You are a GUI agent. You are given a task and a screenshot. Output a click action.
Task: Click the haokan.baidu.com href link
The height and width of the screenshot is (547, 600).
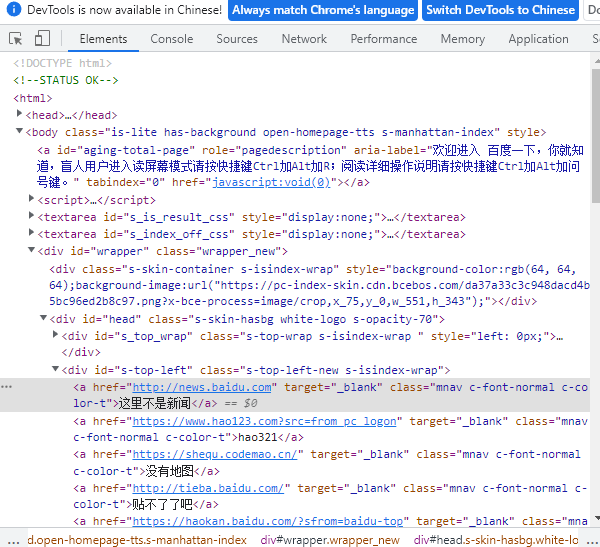coord(267,521)
